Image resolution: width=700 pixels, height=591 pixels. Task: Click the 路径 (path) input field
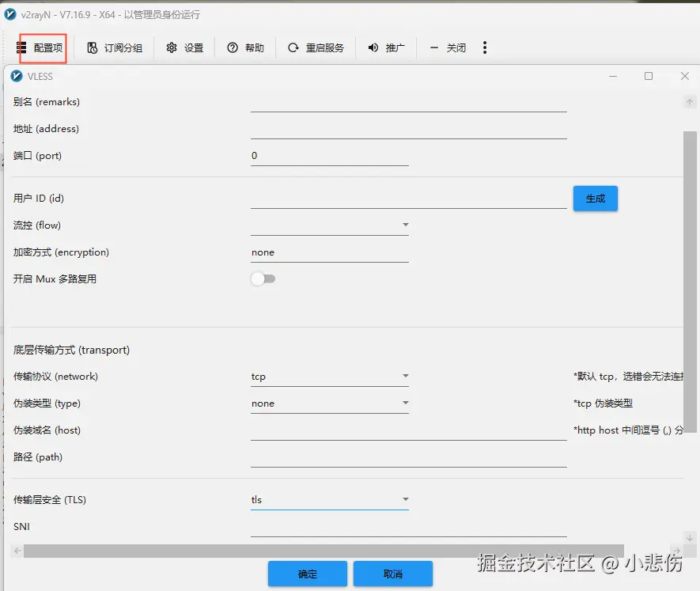[408, 457]
